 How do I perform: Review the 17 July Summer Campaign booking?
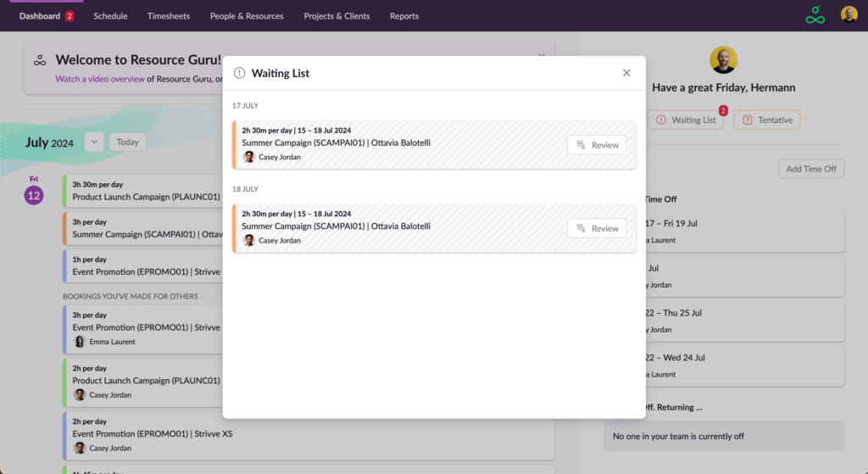tap(597, 145)
